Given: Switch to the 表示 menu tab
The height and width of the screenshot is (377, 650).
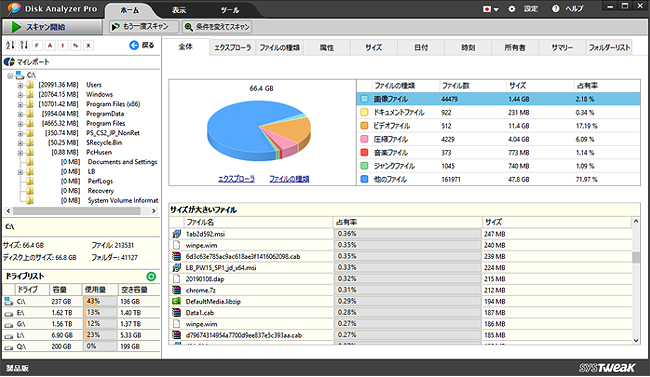Looking at the screenshot, I should pyautogui.click(x=179, y=10).
